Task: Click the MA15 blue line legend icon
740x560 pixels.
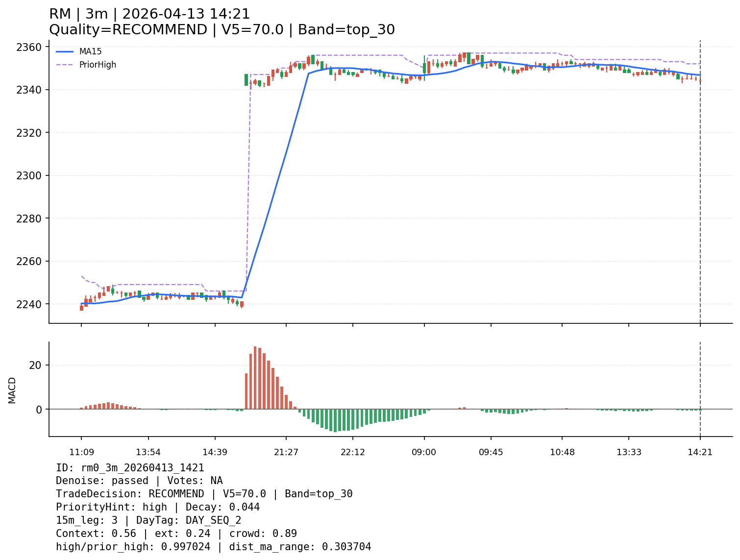Action: 65,51
